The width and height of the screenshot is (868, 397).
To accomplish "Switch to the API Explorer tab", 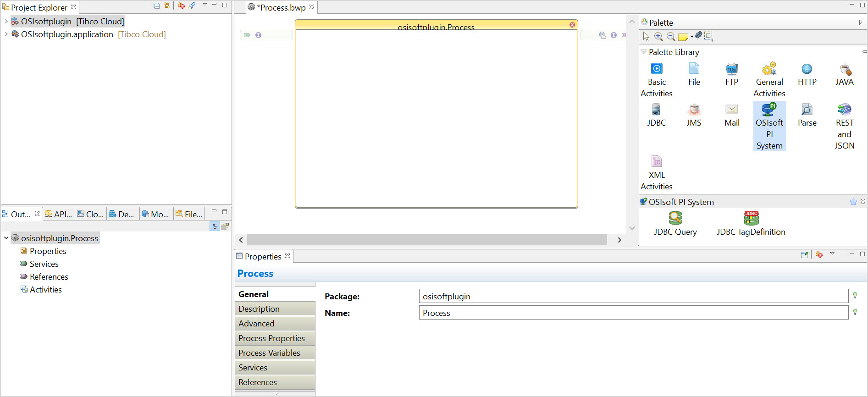I will coord(58,214).
